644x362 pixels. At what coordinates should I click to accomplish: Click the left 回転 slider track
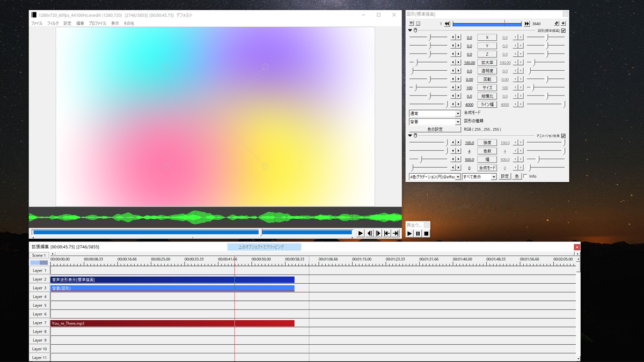click(428, 79)
